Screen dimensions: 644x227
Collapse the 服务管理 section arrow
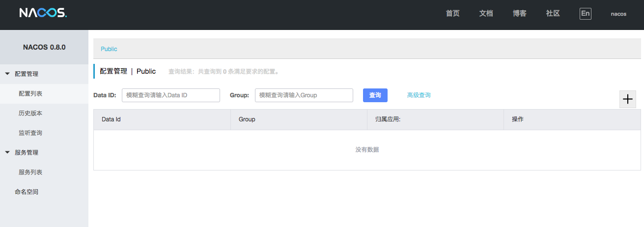[x=7, y=152]
